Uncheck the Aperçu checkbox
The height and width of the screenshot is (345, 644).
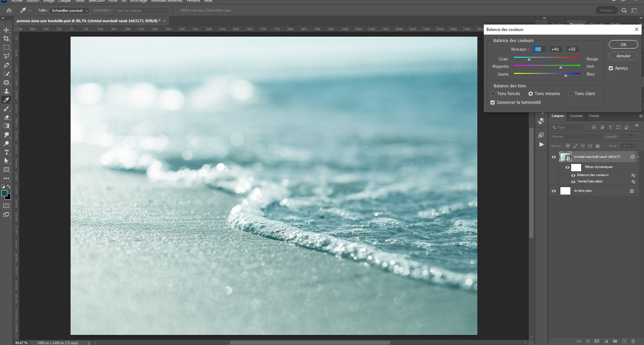coord(611,68)
